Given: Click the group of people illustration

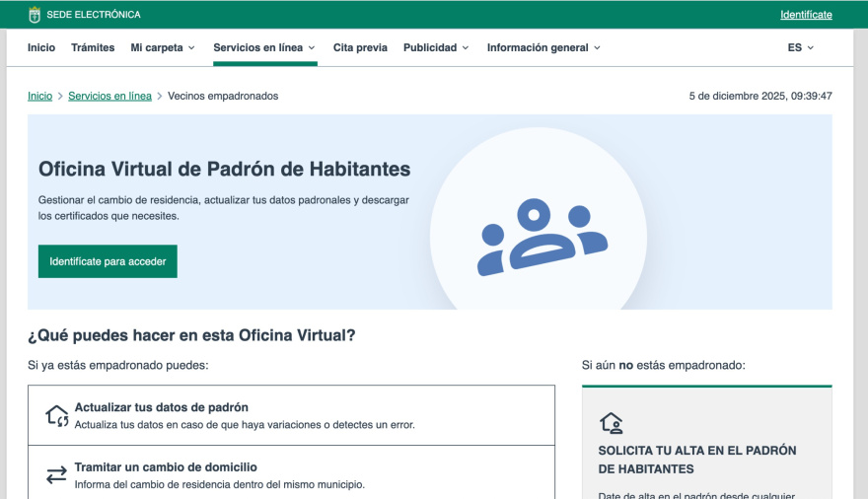Looking at the screenshot, I should click(542, 237).
